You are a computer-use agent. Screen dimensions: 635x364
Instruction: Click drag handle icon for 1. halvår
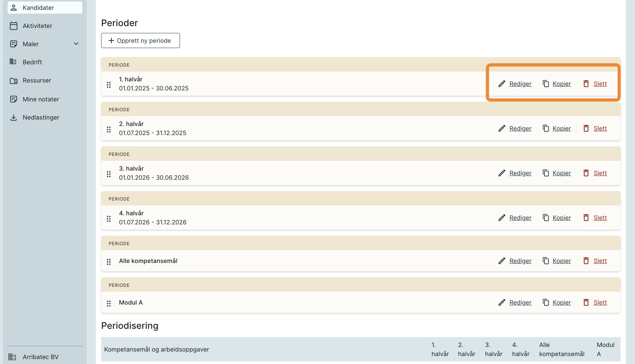point(109,85)
